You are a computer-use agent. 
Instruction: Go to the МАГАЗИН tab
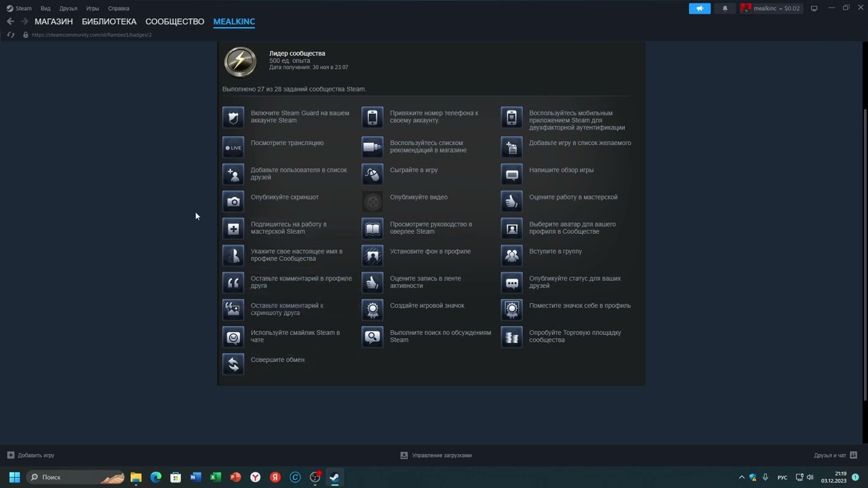click(54, 22)
